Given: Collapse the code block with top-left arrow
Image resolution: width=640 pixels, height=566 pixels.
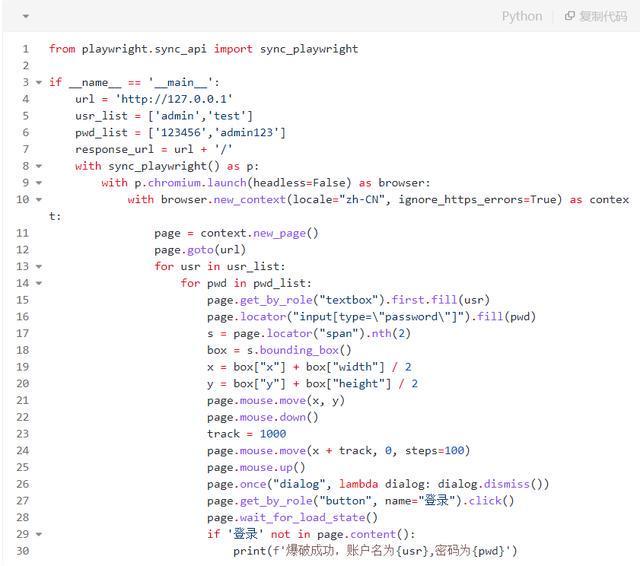Looking at the screenshot, I should click(24, 16).
